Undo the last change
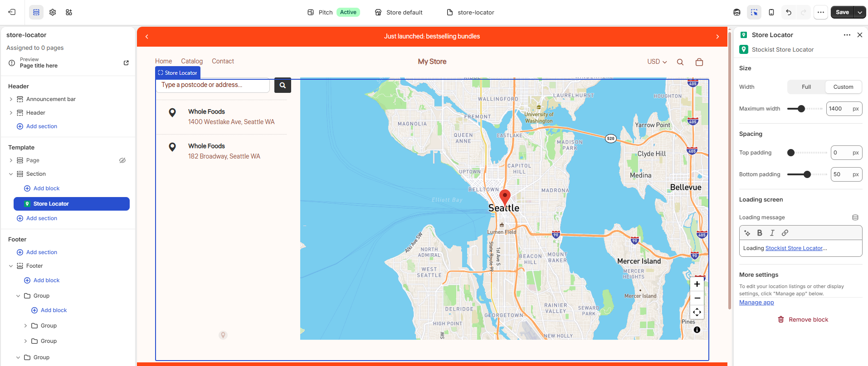Viewport: 868px width, 366px height. coord(789,12)
